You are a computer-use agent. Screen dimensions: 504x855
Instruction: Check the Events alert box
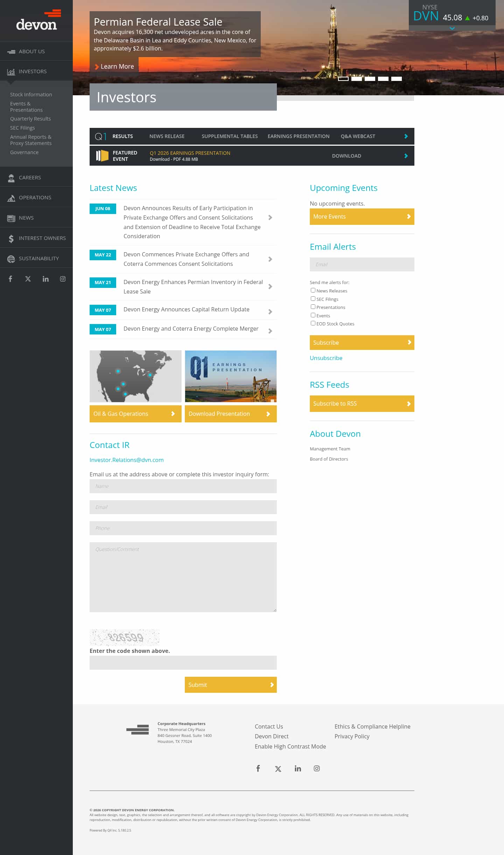pyautogui.click(x=313, y=315)
